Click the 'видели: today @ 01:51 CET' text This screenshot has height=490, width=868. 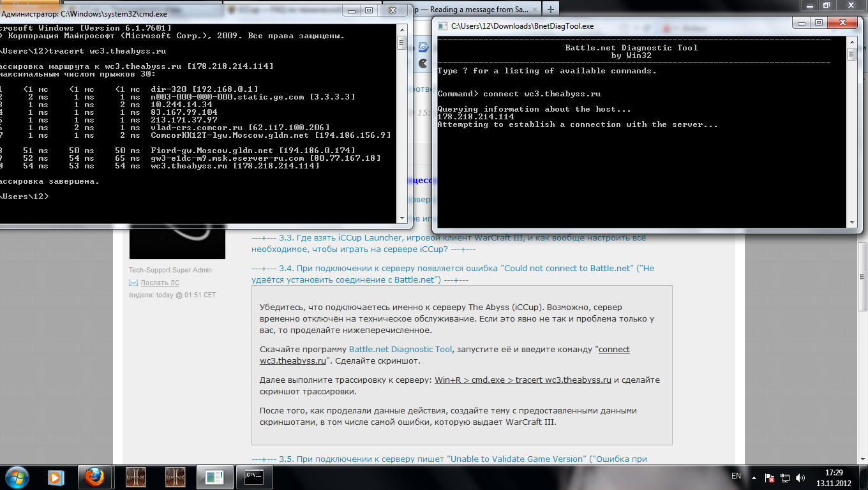tap(172, 295)
